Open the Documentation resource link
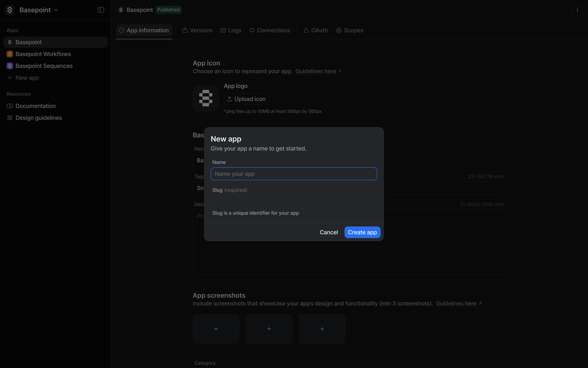Screen dimensions: 588x368 click(55, 106)
